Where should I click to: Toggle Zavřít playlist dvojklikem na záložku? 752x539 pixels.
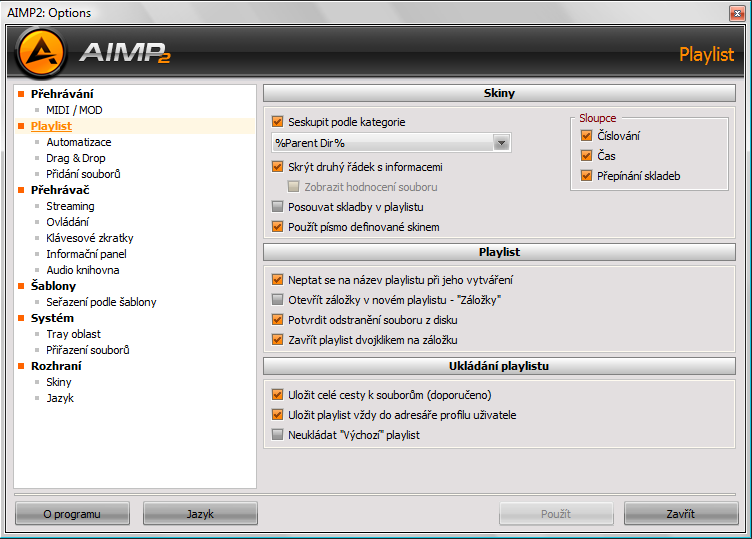277,340
